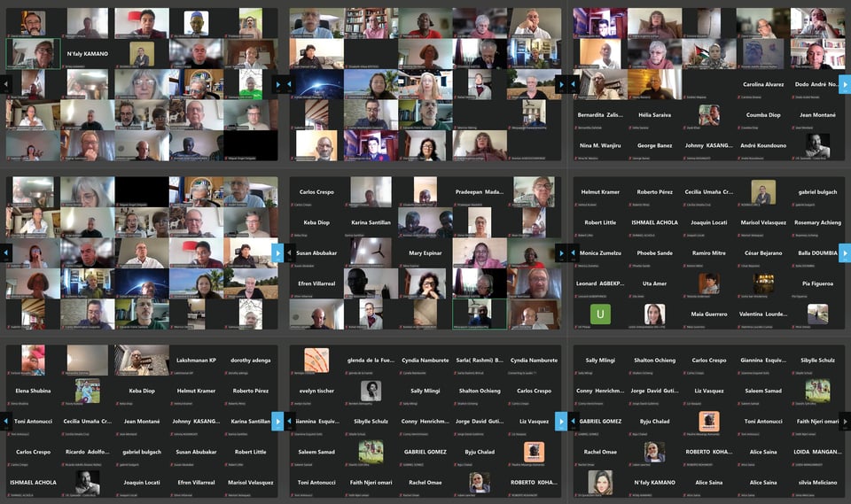This screenshot has width=851, height=504.
Task: Go to next page using arrow beside Liz Vasquez
Action: pyautogui.click(x=560, y=421)
